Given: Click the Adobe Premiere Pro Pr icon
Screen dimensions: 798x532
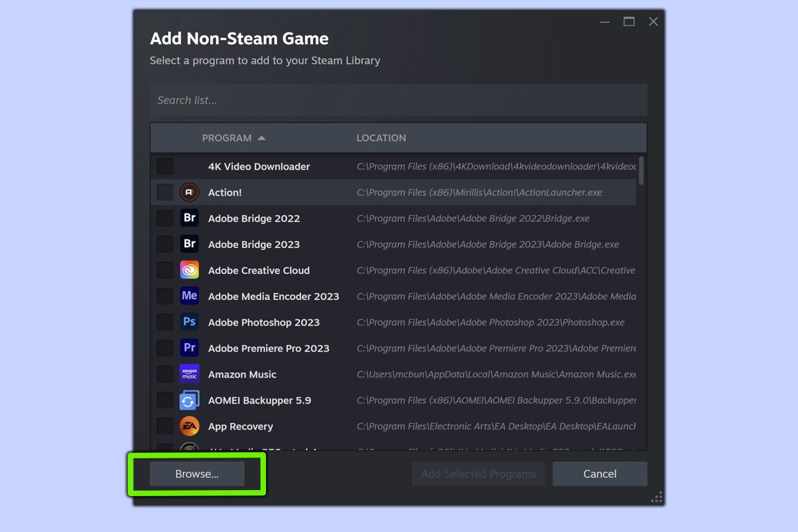Looking at the screenshot, I should click(x=189, y=348).
